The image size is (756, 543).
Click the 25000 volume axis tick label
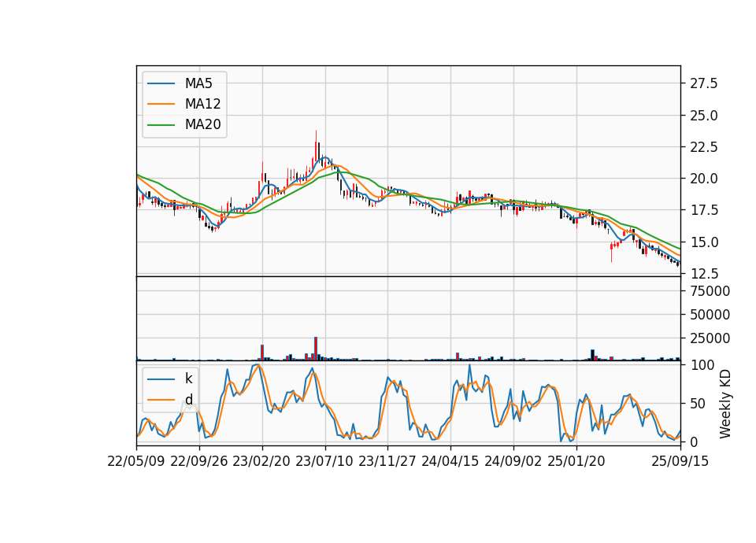[x=710, y=338]
